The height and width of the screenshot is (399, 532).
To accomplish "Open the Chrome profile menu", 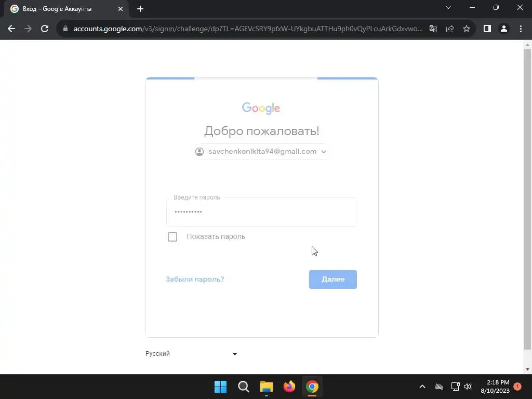I will coord(504,29).
